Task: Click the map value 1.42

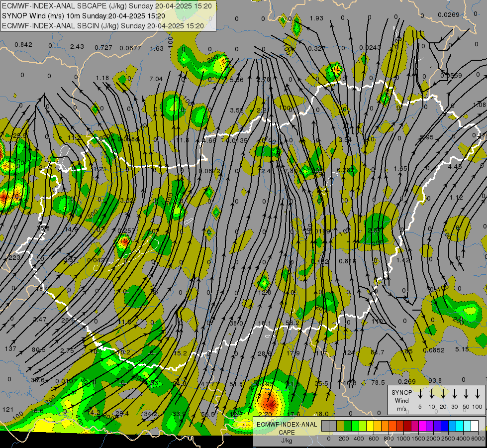Action: click(x=403, y=260)
